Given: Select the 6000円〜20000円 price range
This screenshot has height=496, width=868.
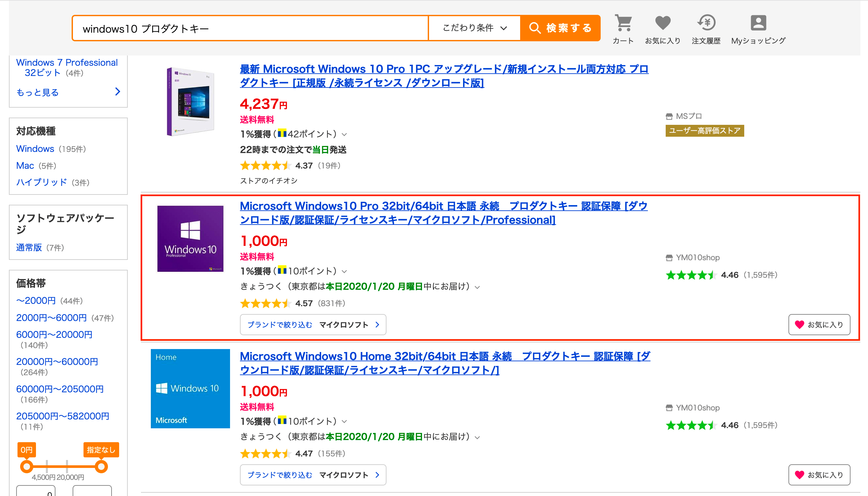Looking at the screenshot, I should pos(54,335).
